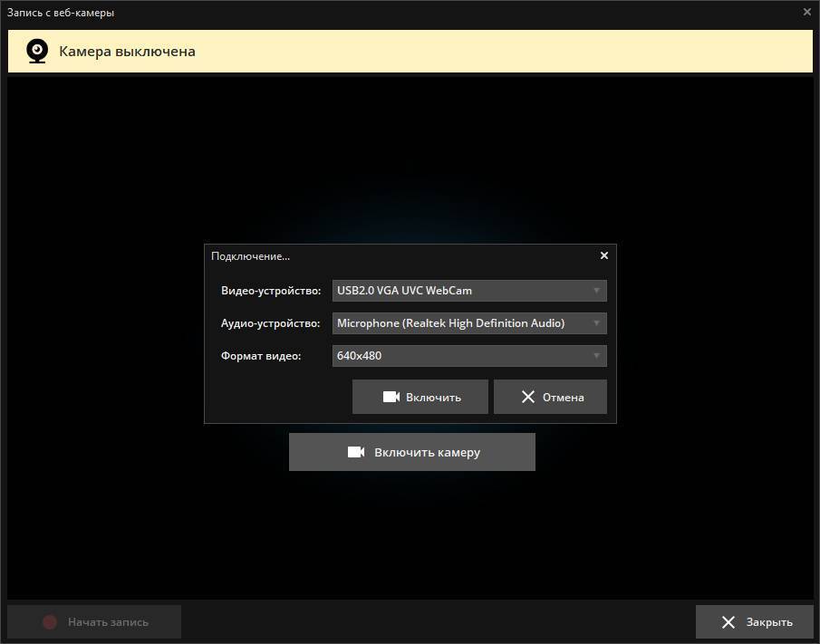Click the X icon on the Отмена button
This screenshot has height=644, width=820.
pos(528,397)
